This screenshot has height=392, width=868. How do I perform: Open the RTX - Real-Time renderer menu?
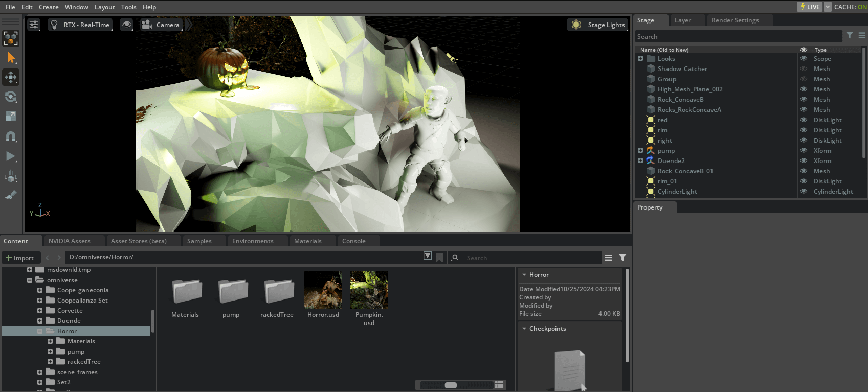80,25
